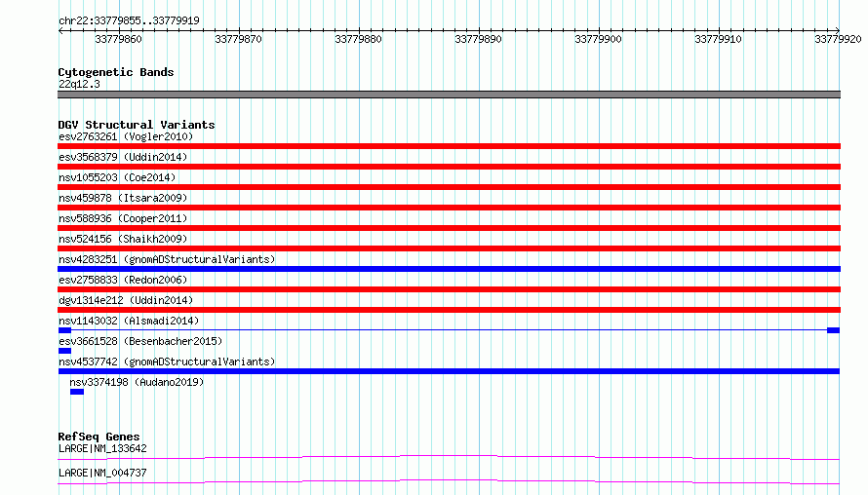Select the nsv3374198 (Audano2019) label
Image resolution: width=868 pixels, height=495 pixels.
click(x=137, y=382)
